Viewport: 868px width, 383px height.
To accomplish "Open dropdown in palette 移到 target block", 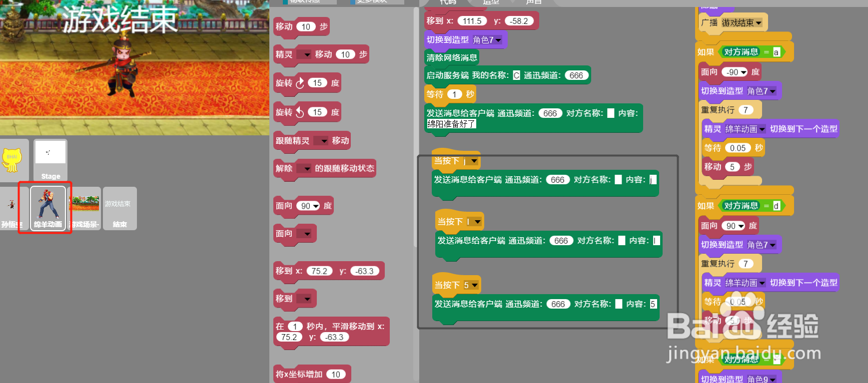I will [304, 299].
